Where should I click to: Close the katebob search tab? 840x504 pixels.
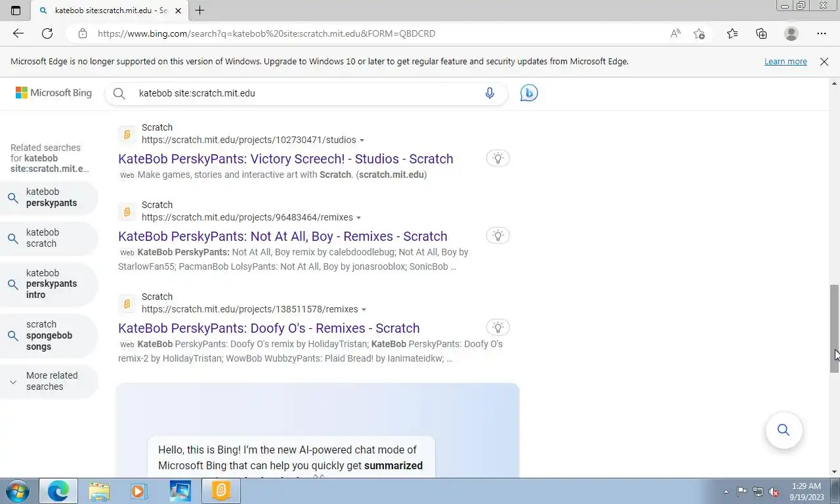[x=178, y=10]
